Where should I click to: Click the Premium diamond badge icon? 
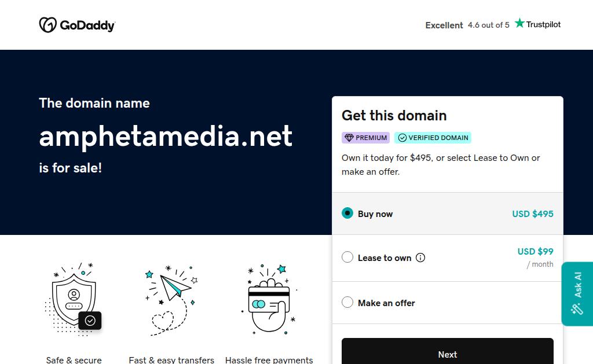point(349,138)
